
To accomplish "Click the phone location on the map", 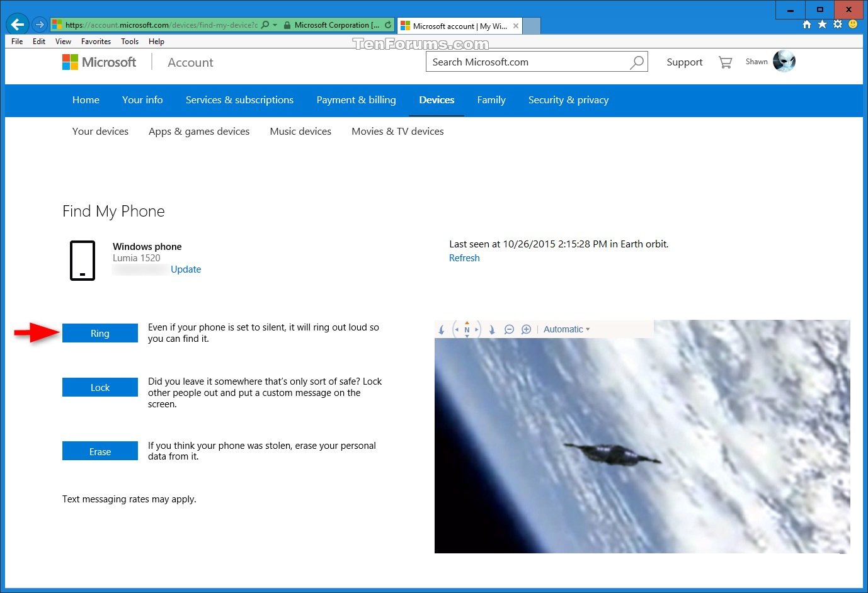I will (612, 453).
